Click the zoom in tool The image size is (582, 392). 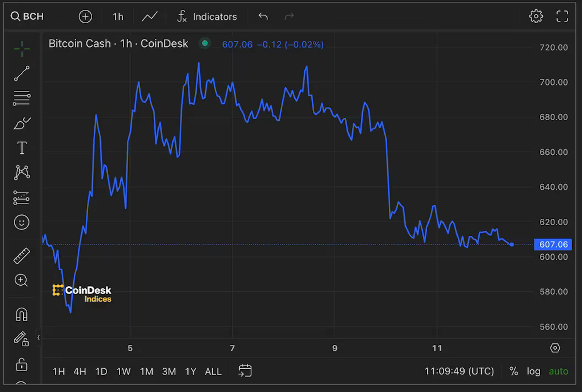coord(21,280)
